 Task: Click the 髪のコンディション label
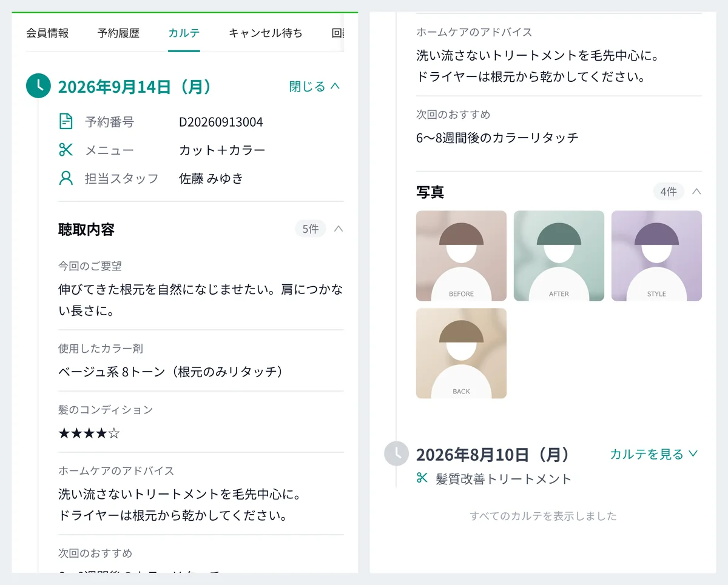click(x=106, y=410)
